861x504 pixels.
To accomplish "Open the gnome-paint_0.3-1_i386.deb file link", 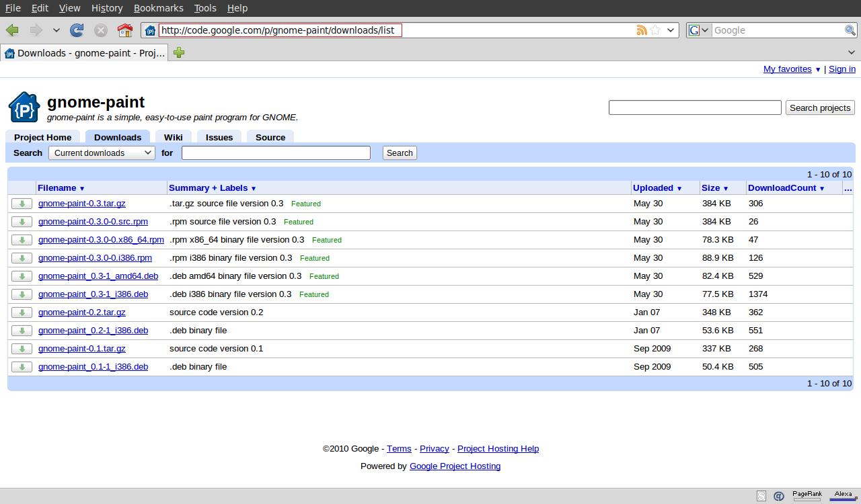I will coord(93,294).
